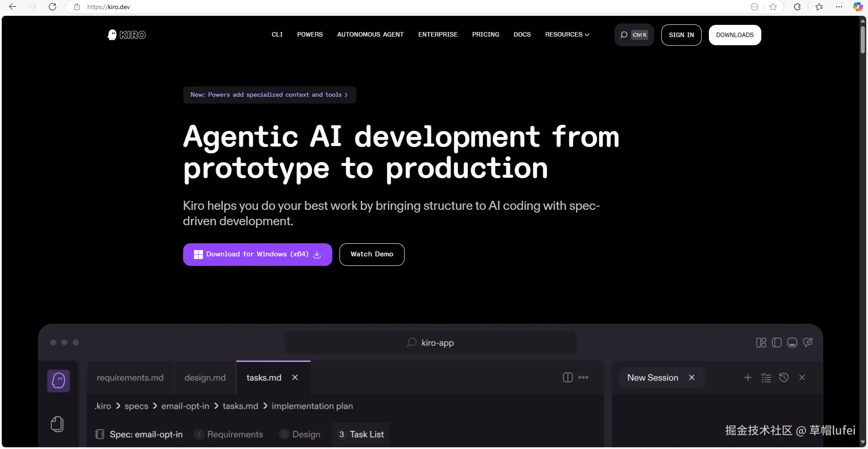Click the Watch Demo button
Screen dimensions: 868x449
[x=372, y=255]
